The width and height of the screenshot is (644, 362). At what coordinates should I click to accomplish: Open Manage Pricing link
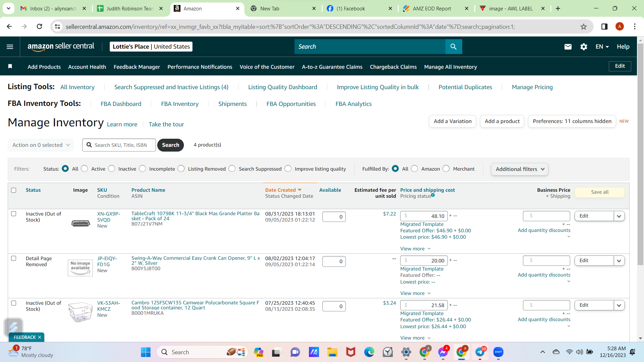point(532,87)
